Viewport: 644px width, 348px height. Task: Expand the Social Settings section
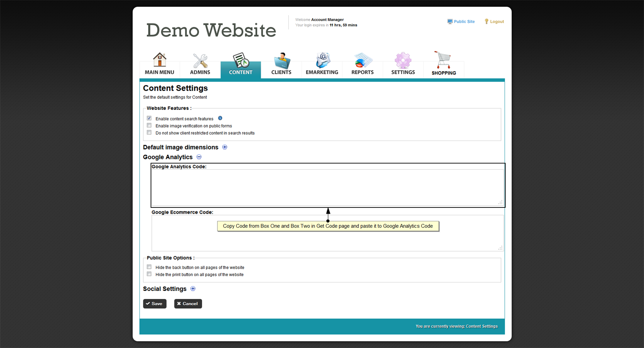coord(193,289)
